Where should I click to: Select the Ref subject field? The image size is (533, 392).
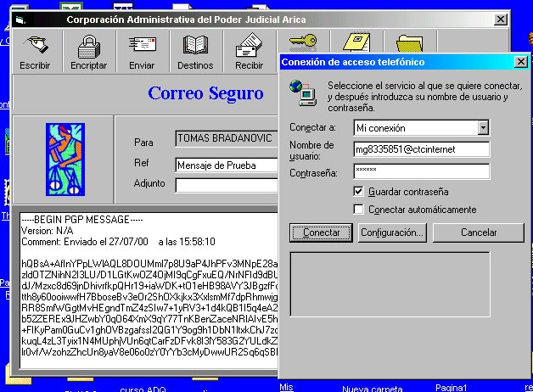pyautogui.click(x=227, y=165)
